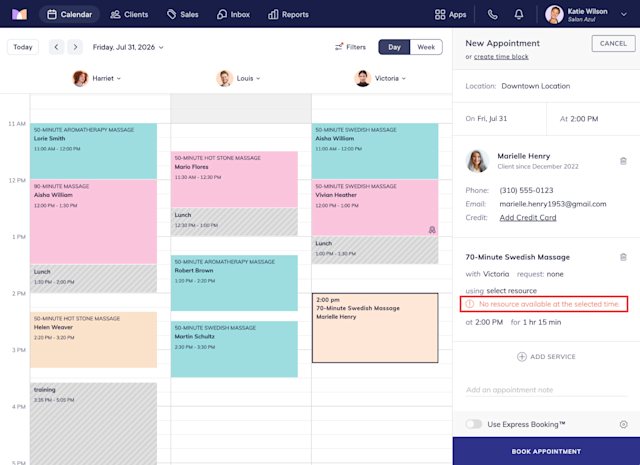Open the Apps grid icon

pyautogui.click(x=440, y=15)
